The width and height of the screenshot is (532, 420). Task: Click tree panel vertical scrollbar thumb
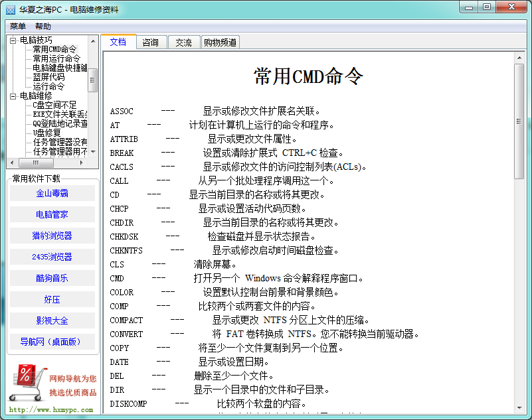click(93, 80)
